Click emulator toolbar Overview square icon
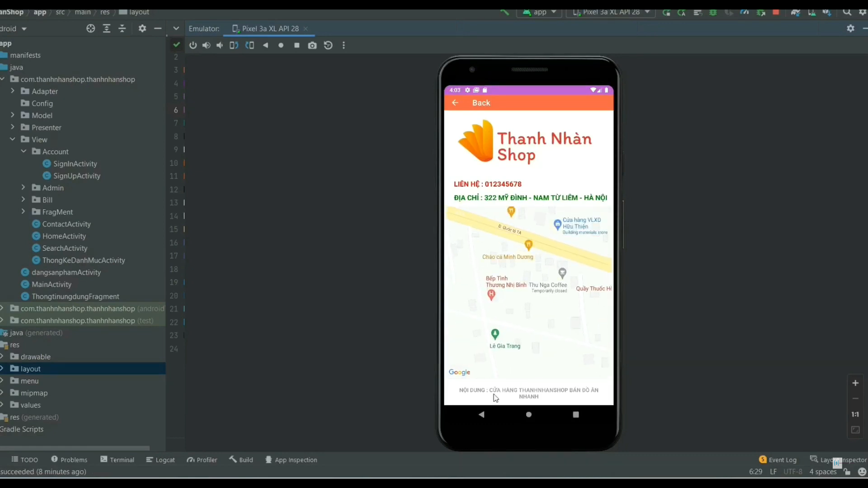868x488 pixels. (x=297, y=45)
